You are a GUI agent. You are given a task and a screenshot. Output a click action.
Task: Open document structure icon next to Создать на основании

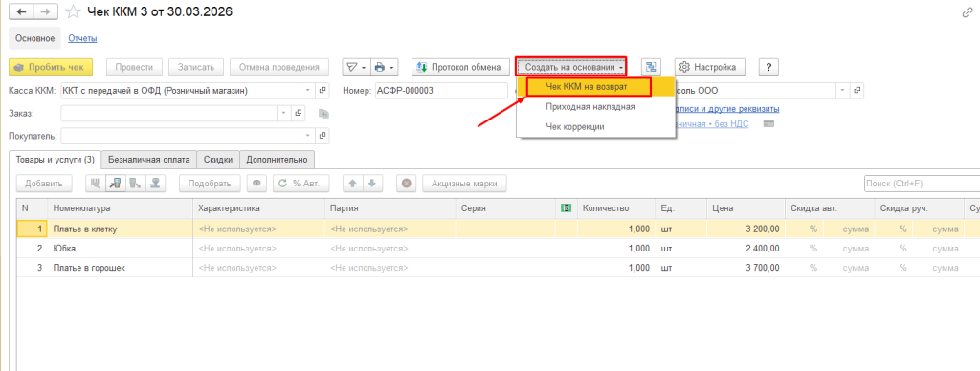tap(651, 67)
